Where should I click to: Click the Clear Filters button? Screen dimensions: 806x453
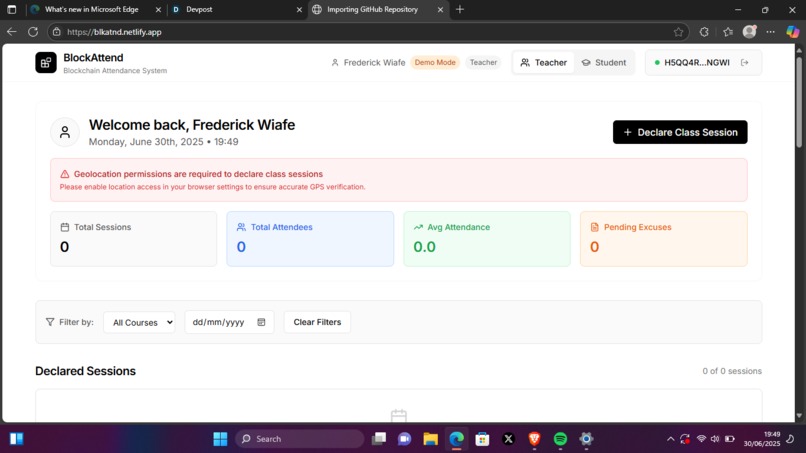click(x=317, y=322)
